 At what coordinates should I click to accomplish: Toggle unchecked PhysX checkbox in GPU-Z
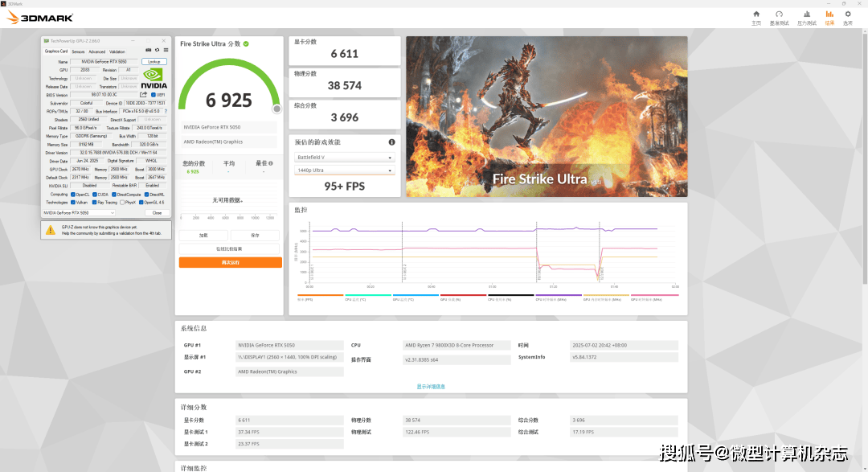pos(122,202)
